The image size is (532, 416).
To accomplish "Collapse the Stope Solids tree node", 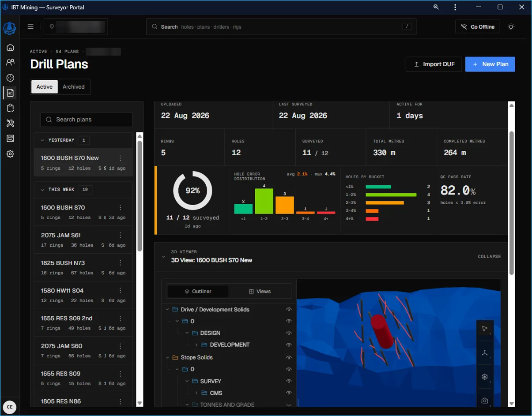I will coord(168,358).
